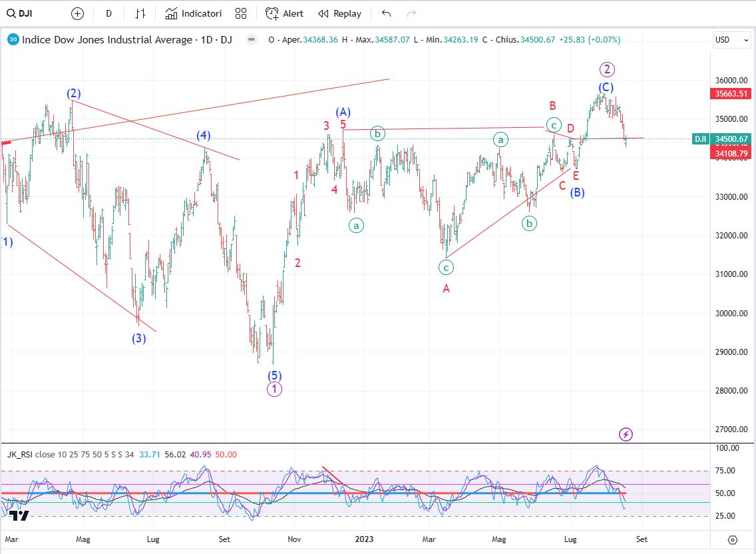Open the Indicatori indicators dialog
The image size is (756, 554).
pos(194,13)
